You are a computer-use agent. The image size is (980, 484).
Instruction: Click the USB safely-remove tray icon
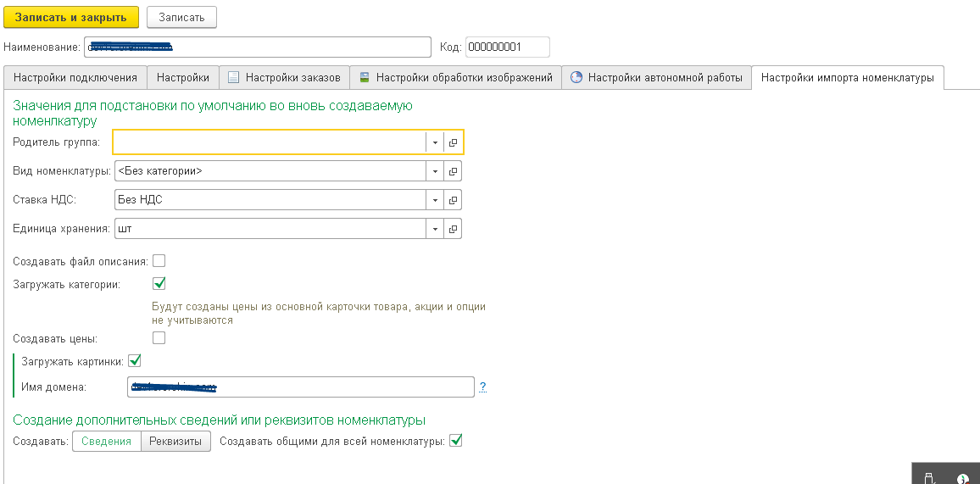click(x=928, y=478)
